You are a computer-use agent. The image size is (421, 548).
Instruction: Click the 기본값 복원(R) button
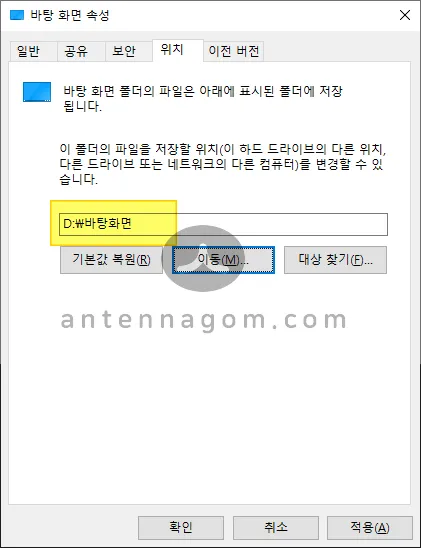pos(111,260)
